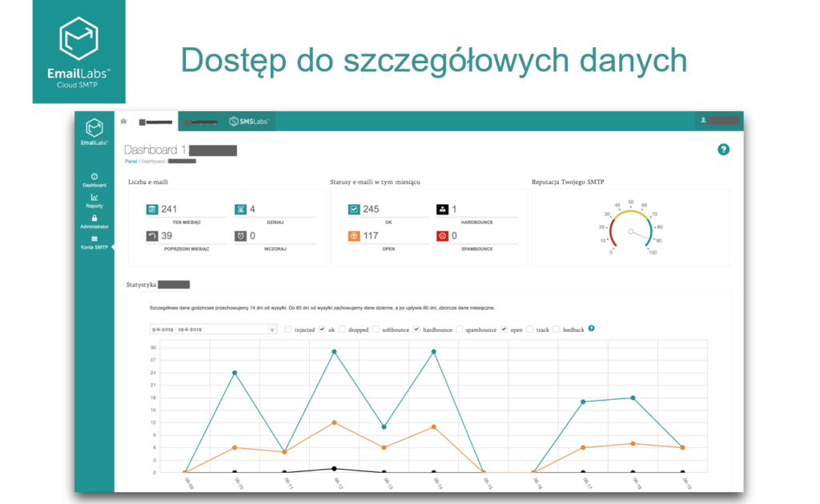The height and width of the screenshot is (504, 820).
Task: Click the Administrator lock icon
Action: pos(94,218)
